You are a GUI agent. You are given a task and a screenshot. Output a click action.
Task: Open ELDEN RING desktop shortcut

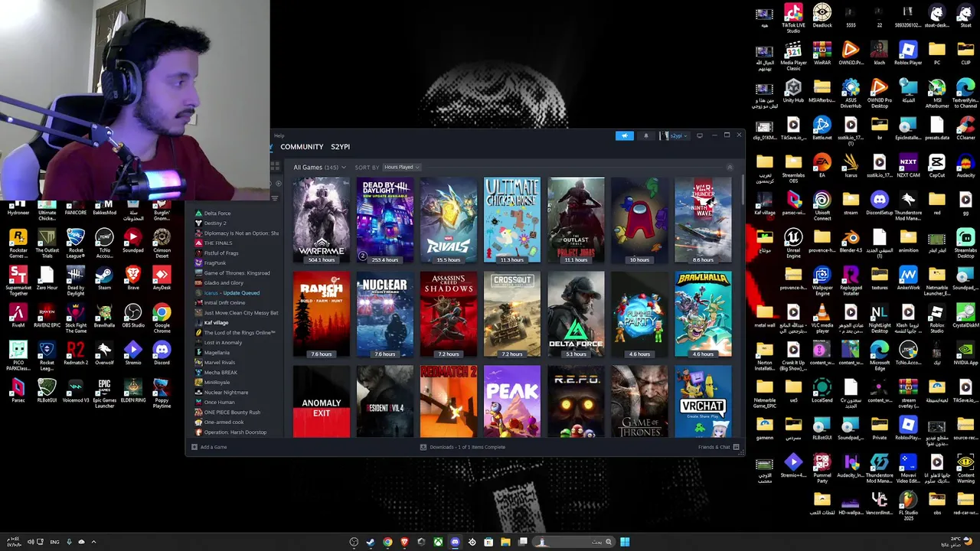(133, 390)
